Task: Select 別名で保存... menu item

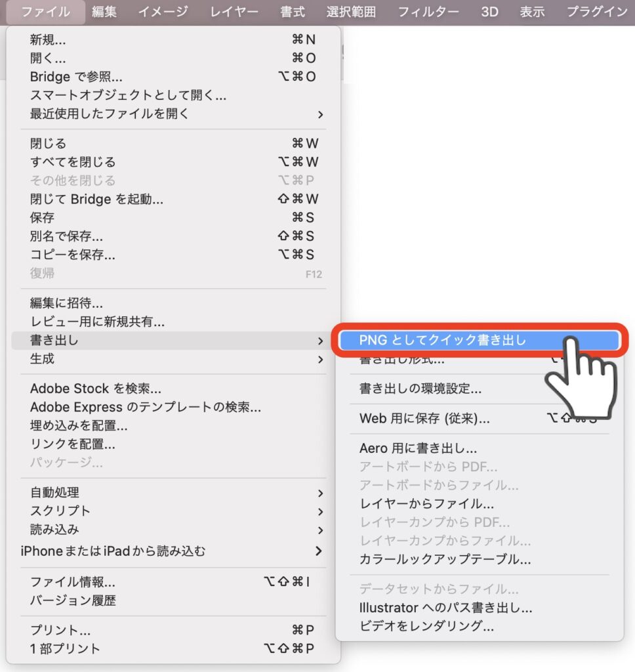Action: coord(66,236)
